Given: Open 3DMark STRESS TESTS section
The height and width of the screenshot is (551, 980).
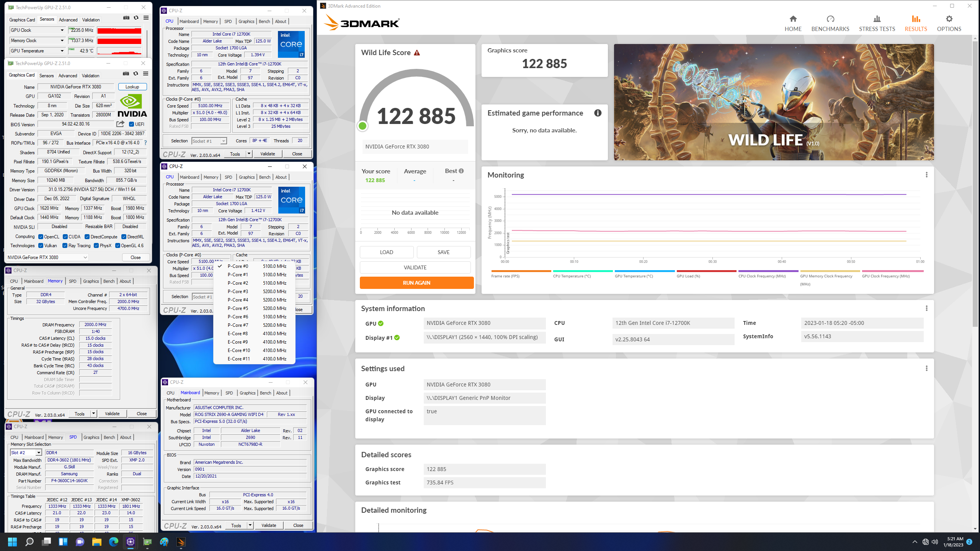Looking at the screenshot, I should pyautogui.click(x=877, y=23).
